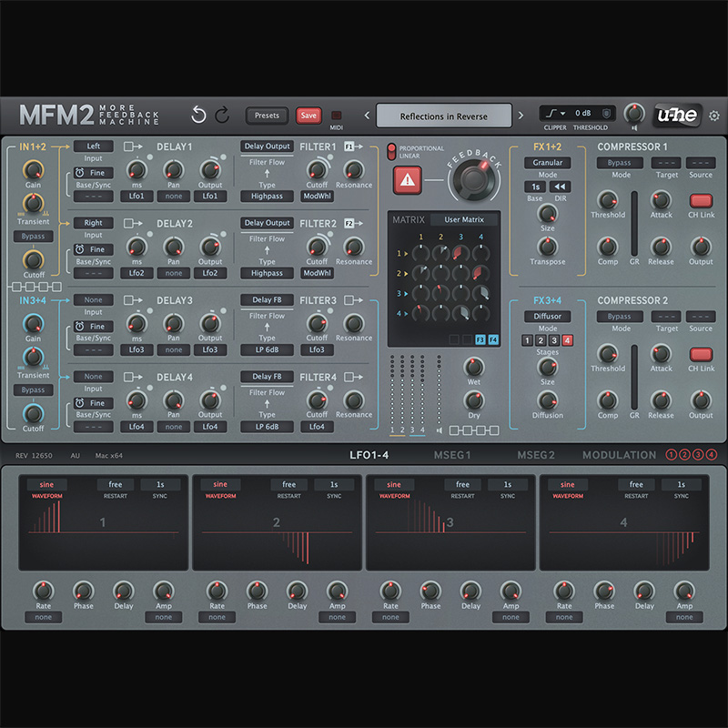Image resolution: width=728 pixels, height=728 pixels.
Task: Go to next preset arrow
Action: pyautogui.click(x=521, y=116)
